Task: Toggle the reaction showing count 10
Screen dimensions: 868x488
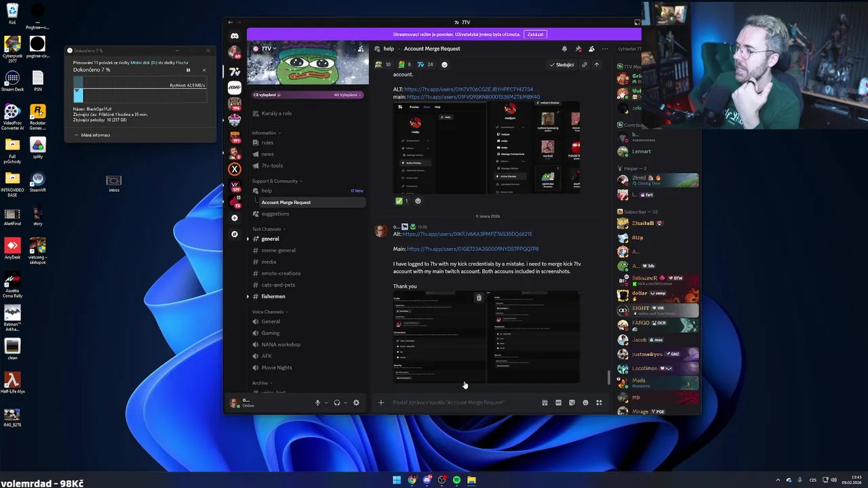Action: click(382, 64)
